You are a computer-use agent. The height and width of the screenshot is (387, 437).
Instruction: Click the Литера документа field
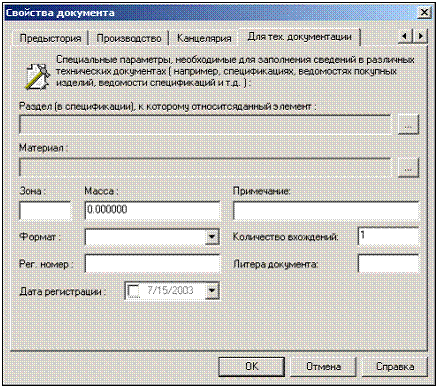(388, 264)
